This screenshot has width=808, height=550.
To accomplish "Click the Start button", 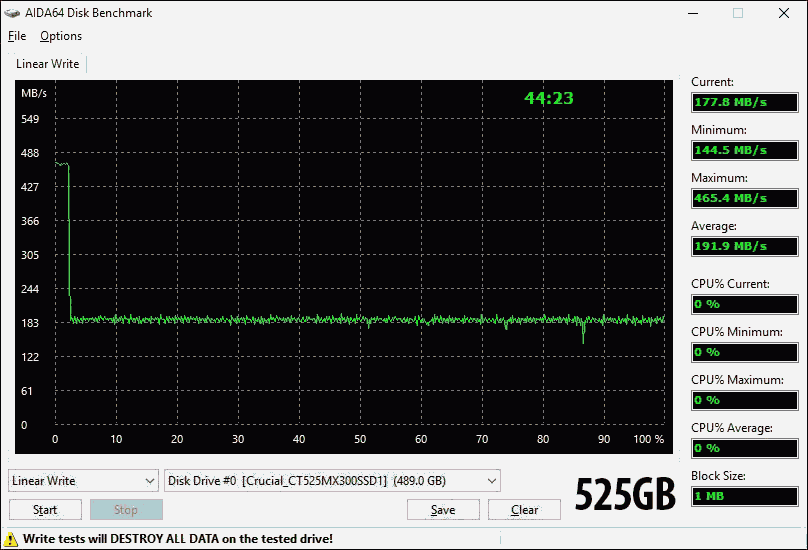I will click(45, 510).
